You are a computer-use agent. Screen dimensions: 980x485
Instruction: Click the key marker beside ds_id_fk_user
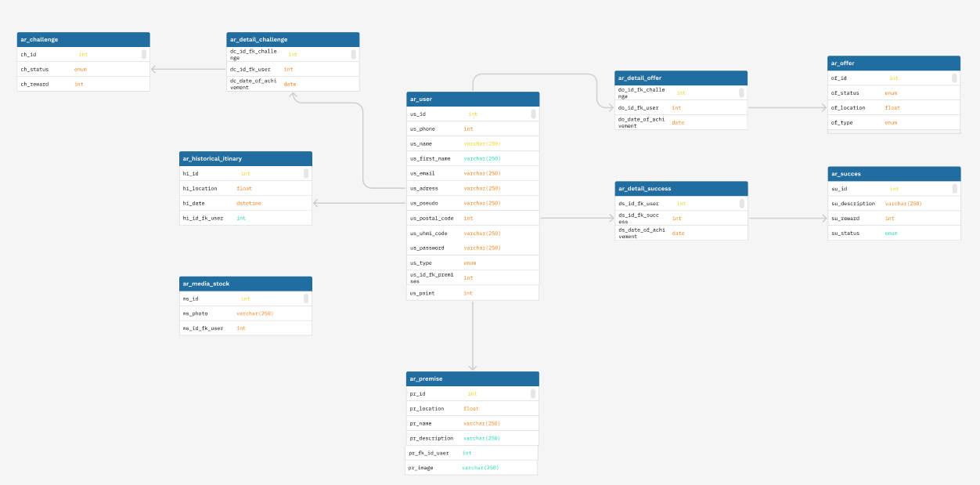(x=742, y=204)
